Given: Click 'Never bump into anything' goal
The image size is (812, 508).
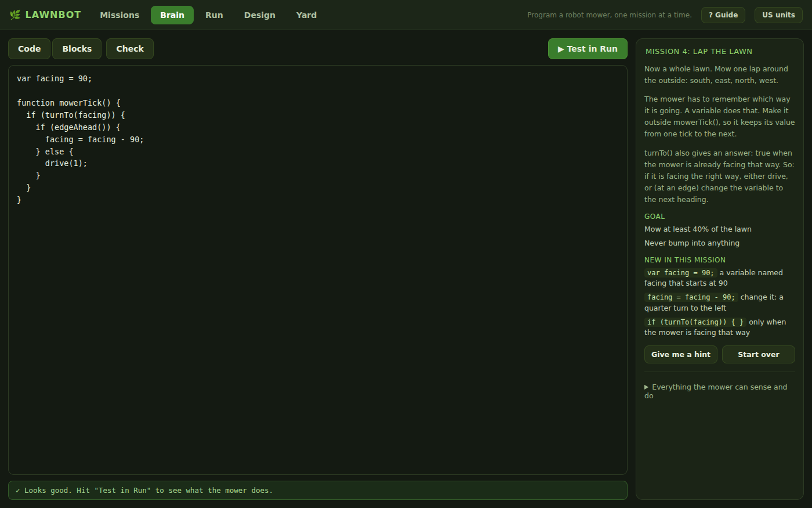Looking at the screenshot, I should pos(692,243).
